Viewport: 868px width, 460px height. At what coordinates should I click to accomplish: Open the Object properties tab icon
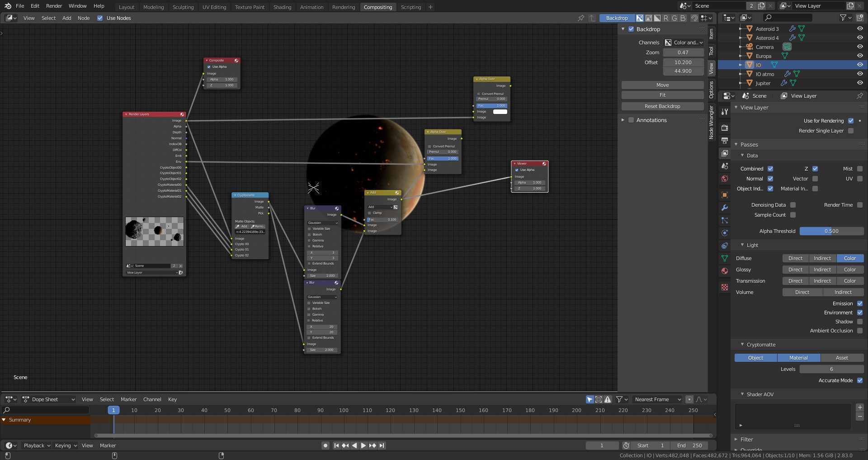point(725,195)
